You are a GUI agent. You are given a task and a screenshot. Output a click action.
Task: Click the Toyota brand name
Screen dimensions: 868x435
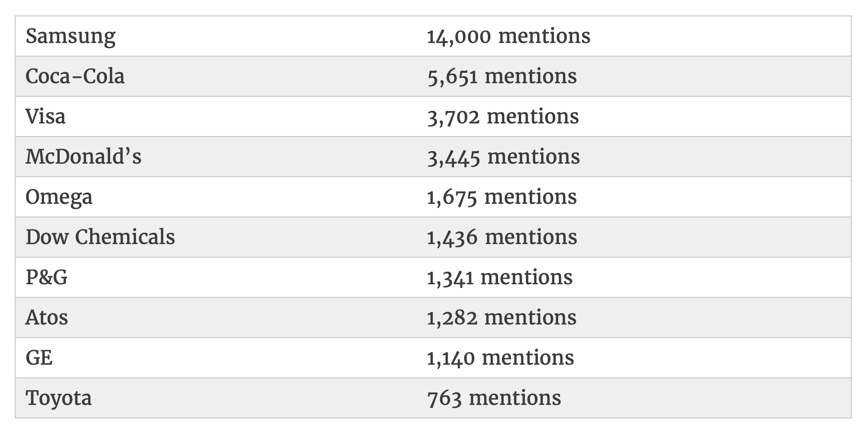(x=59, y=398)
